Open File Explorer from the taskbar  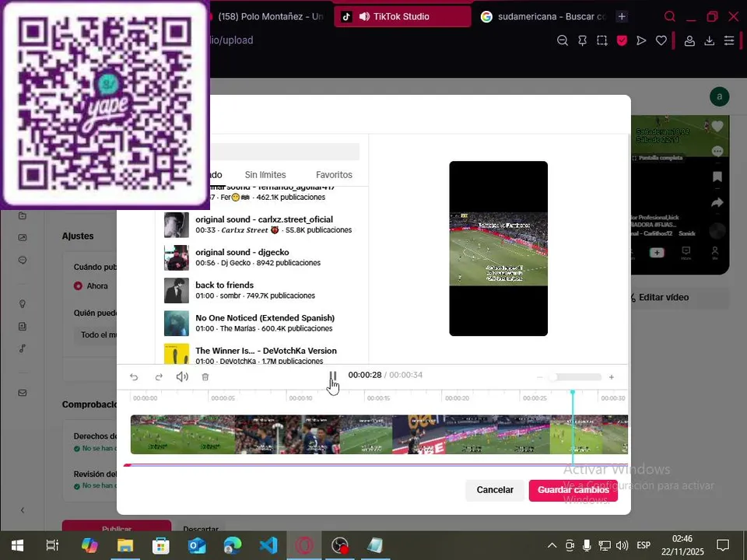(125, 545)
